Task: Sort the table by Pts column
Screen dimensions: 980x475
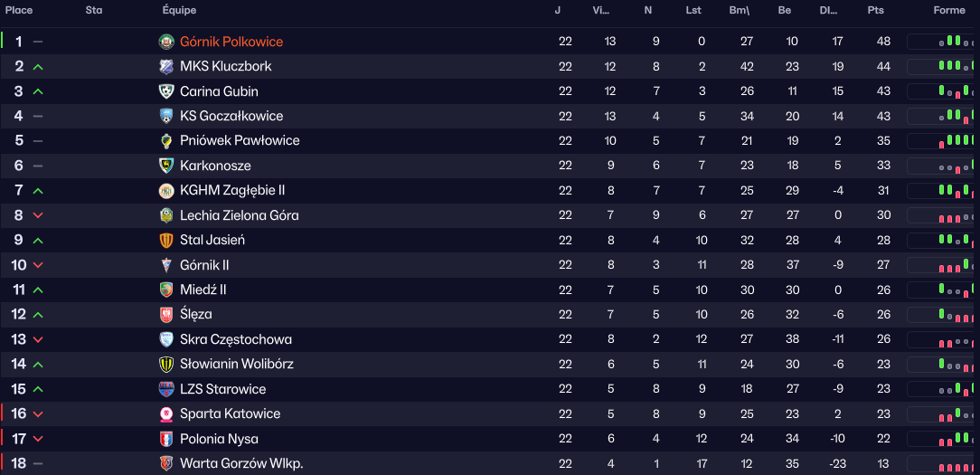Action: [x=875, y=10]
